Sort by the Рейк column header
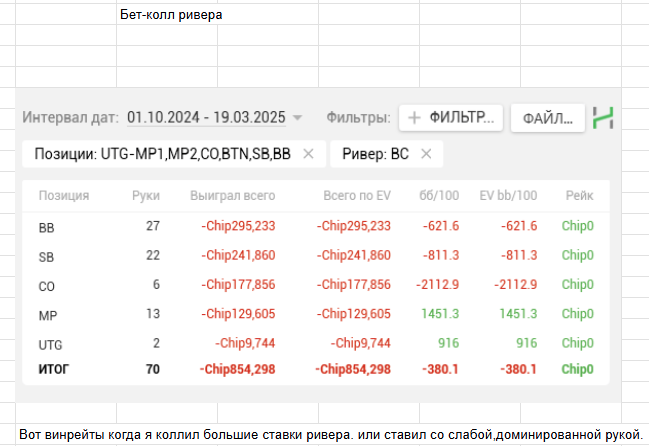The image size is (649, 446). [579, 195]
